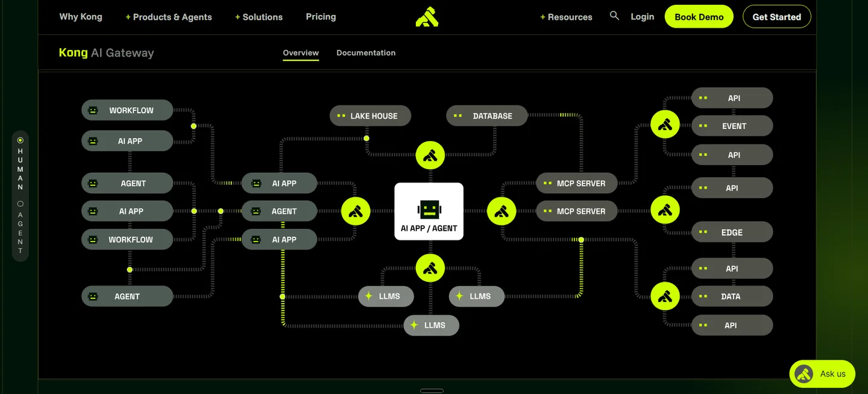Click the Book Demo button
This screenshot has width=868, height=394.
[699, 17]
